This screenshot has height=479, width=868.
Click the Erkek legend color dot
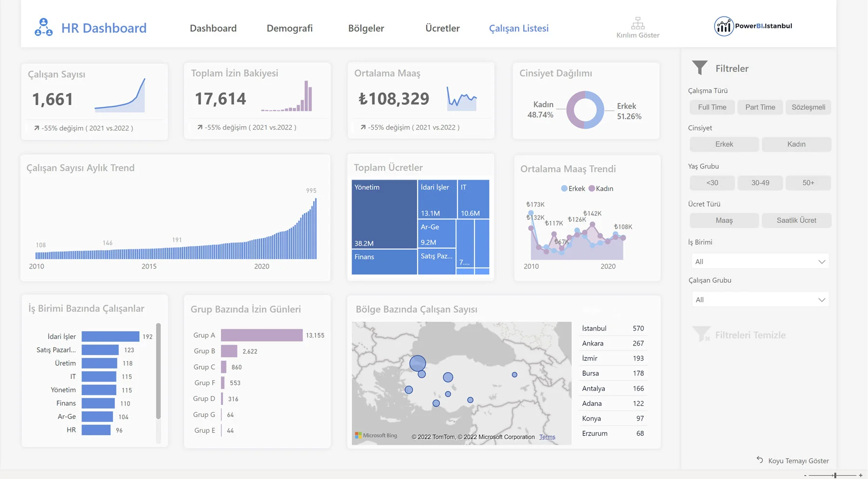(x=564, y=188)
